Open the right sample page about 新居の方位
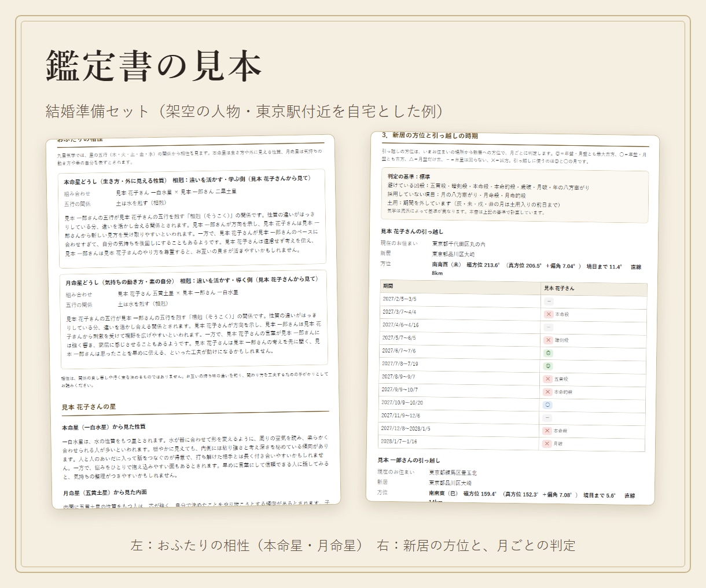This screenshot has width=706, height=588. 513,319
